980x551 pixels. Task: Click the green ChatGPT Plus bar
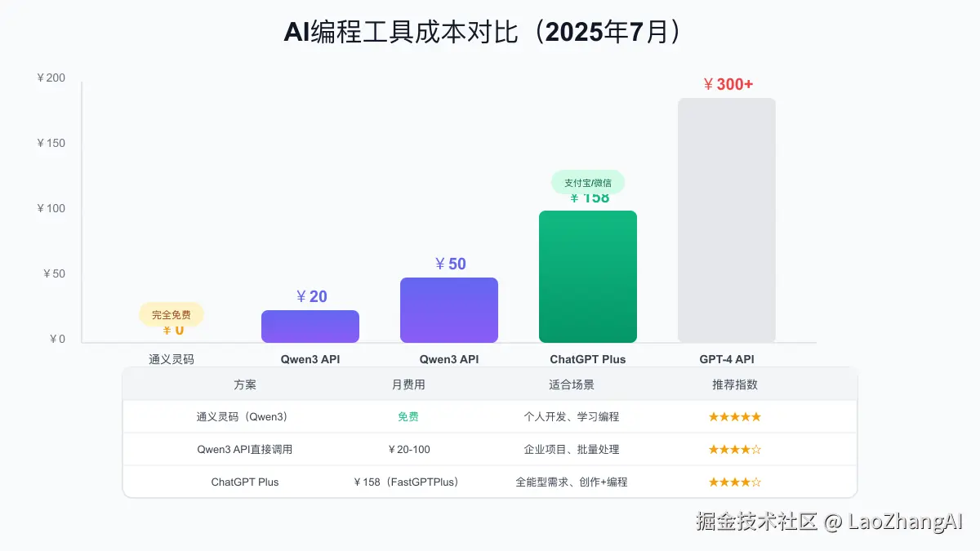(588, 276)
